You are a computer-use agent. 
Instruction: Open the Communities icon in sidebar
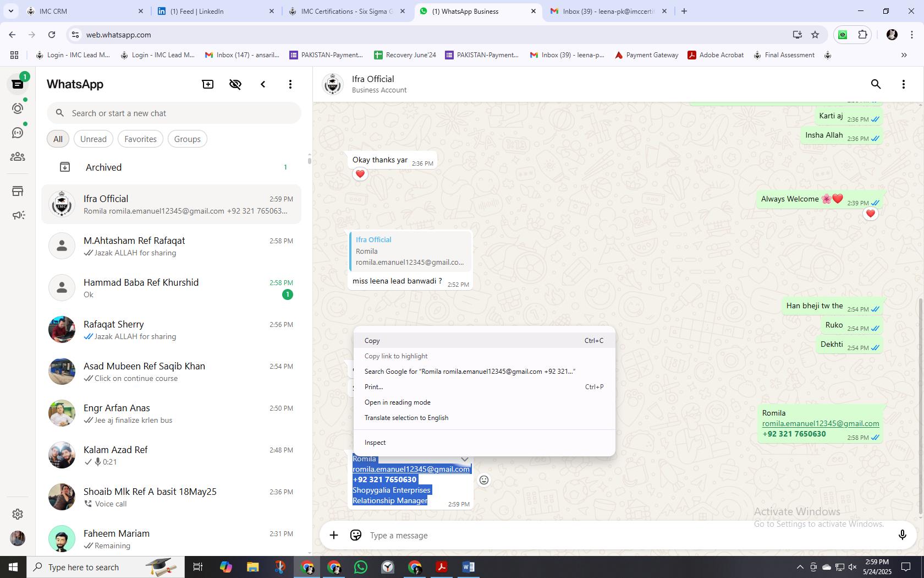tap(18, 157)
